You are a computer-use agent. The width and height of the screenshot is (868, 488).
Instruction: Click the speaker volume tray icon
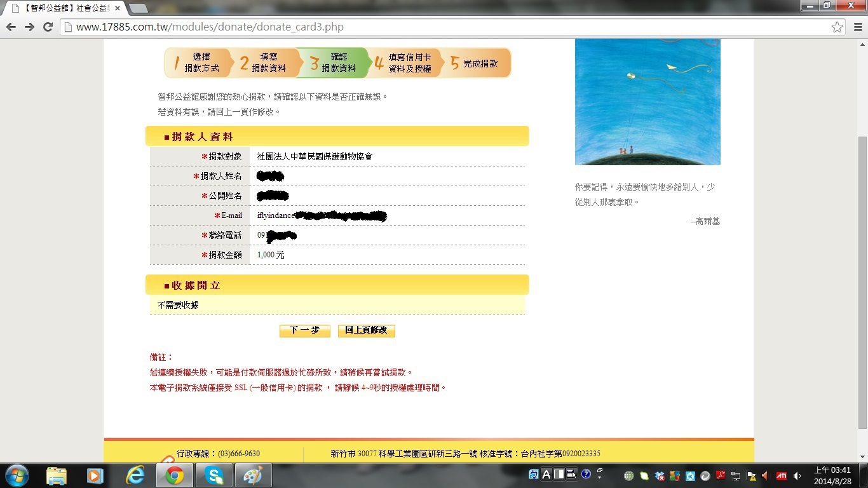[797, 475]
